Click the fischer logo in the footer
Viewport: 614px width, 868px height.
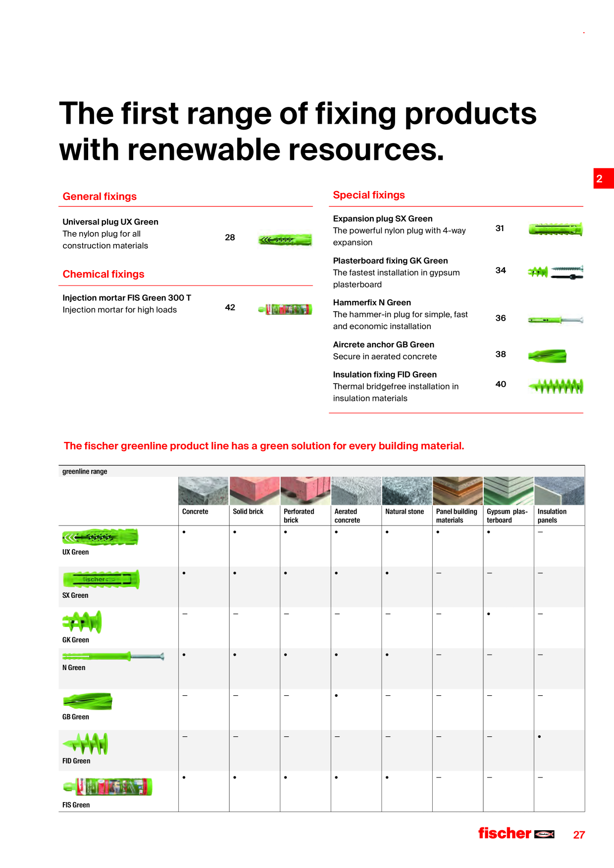(x=516, y=833)
